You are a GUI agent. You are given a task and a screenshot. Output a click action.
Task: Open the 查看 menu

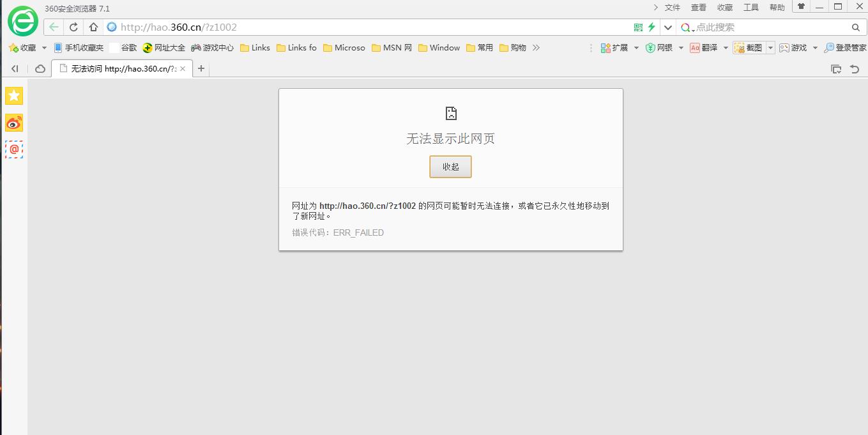click(699, 8)
